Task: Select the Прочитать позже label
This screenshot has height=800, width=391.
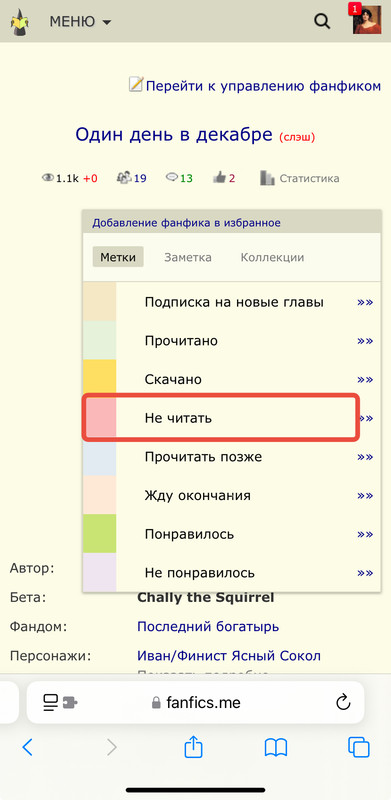Action: [x=203, y=457]
